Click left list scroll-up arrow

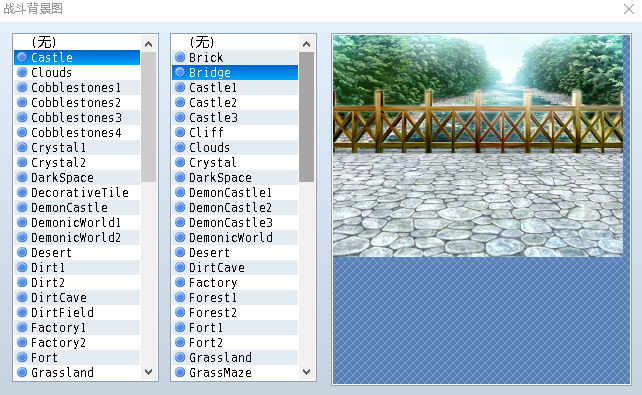pos(149,44)
